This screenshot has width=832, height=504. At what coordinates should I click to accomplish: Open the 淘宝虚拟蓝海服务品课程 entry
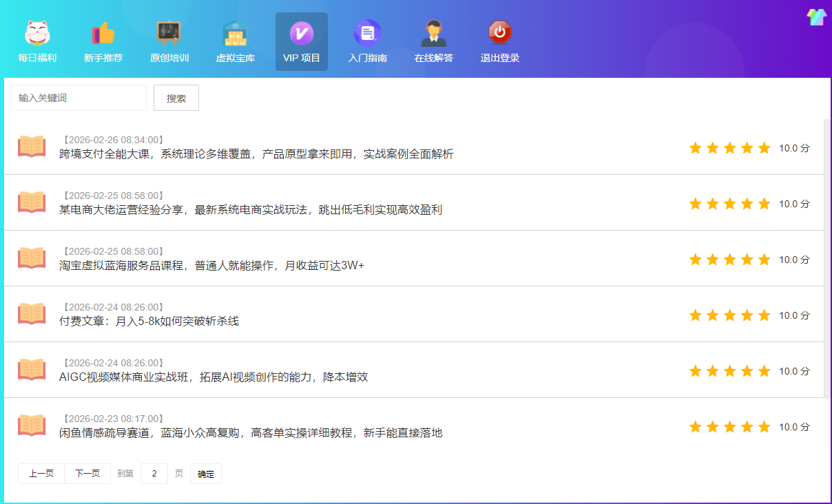tap(211, 266)
